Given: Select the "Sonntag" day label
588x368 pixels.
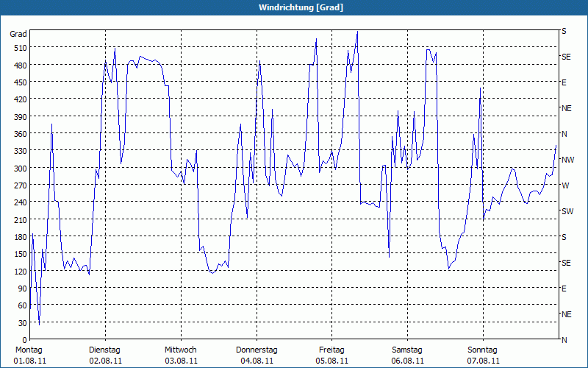Looking at the screenshot, I should [482, 350].
